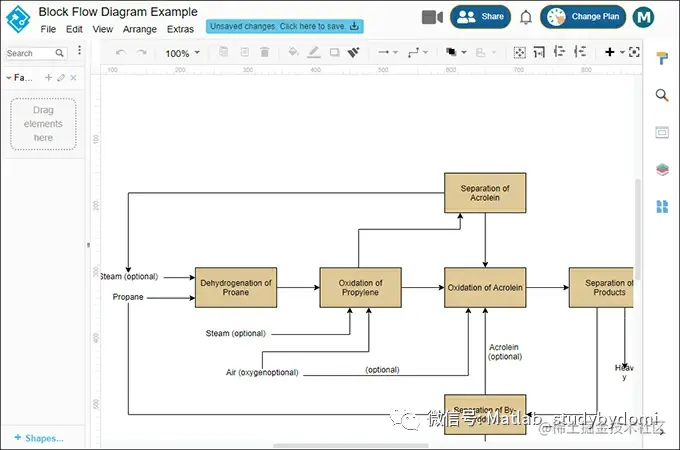Open the waypoints style dropdown
Image resolution: width=680 pixels, height=450 pixels.
coord(418,52)
